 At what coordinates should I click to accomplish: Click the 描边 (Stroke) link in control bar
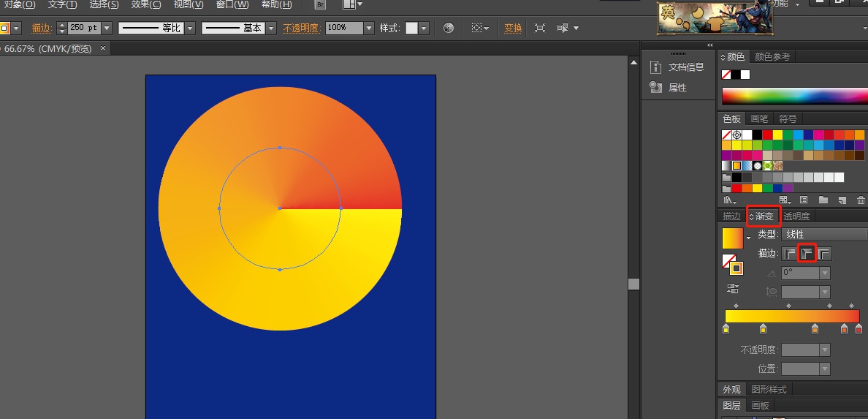[x=42, y=28]
